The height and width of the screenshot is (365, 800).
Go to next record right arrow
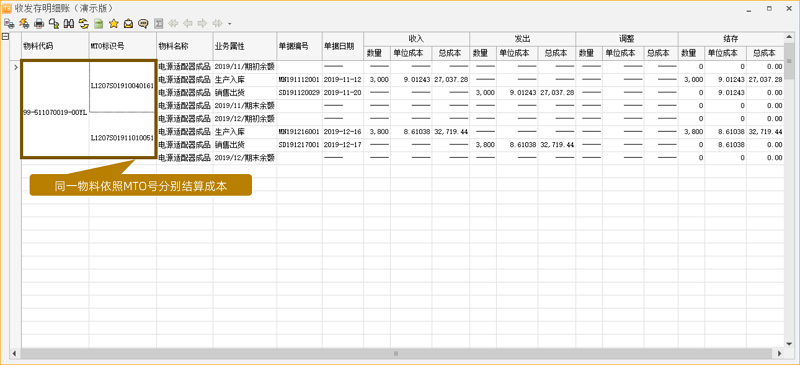point(203,23)
